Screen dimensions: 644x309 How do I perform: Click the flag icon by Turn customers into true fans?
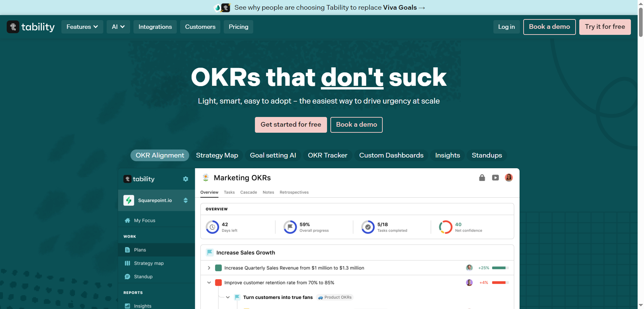(x=237, y=297)
